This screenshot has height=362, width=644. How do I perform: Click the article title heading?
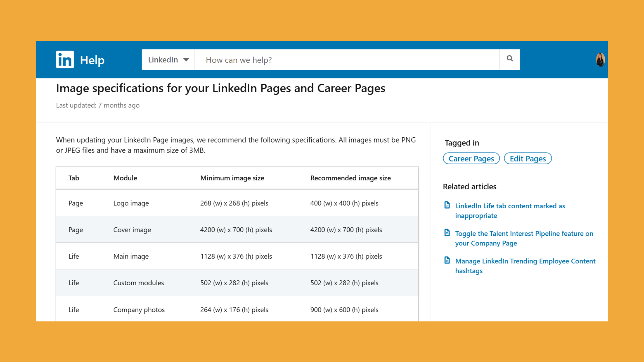(221, 88)
